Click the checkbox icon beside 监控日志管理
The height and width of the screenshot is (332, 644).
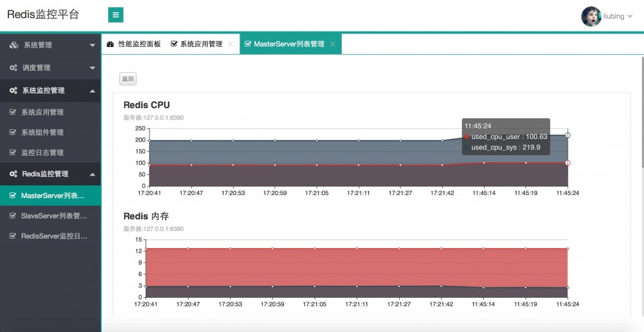click(13, 152)
